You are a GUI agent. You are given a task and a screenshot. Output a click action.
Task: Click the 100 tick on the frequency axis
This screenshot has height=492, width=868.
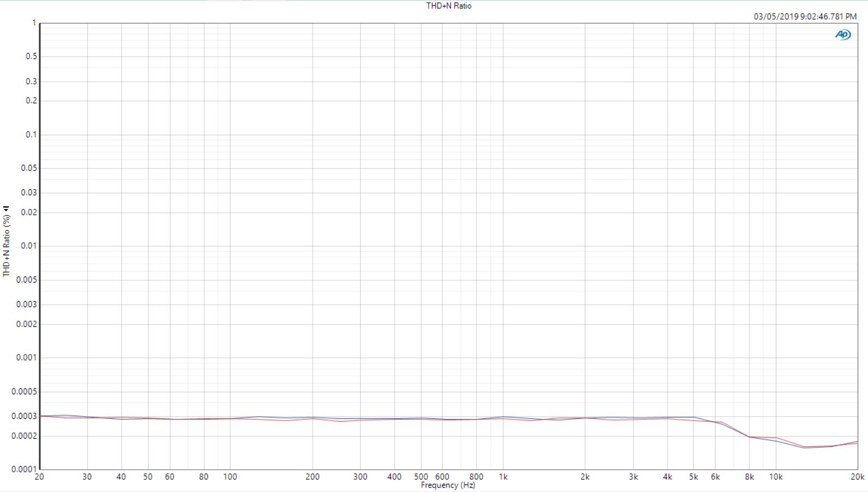tap(230, 477)
